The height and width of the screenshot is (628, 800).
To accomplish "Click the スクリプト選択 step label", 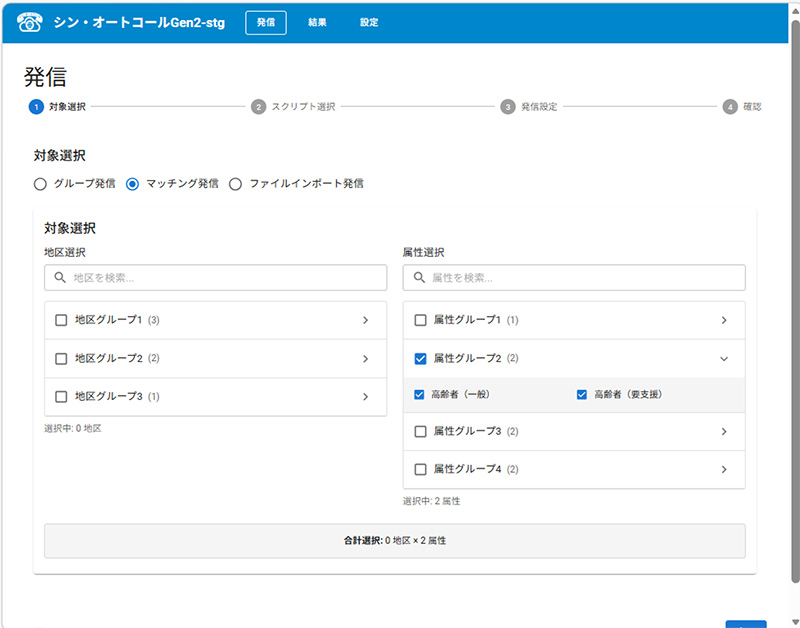I will [x=304, y=107].
